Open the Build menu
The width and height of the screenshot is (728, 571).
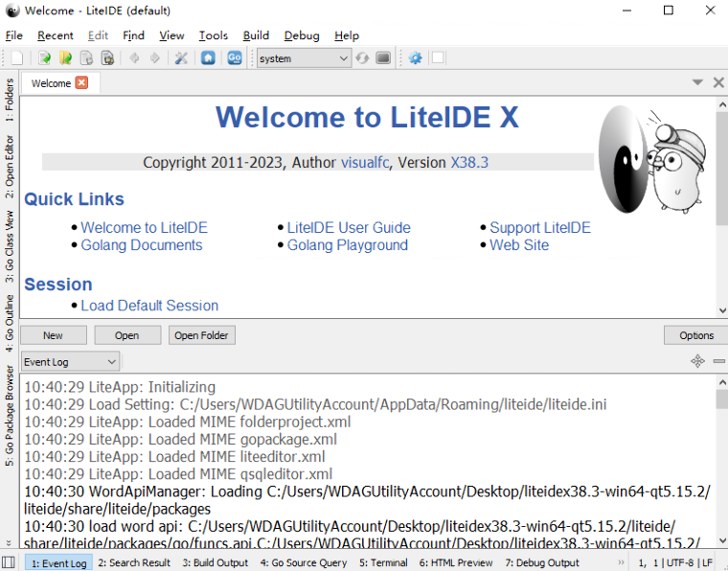coord(256,35)
